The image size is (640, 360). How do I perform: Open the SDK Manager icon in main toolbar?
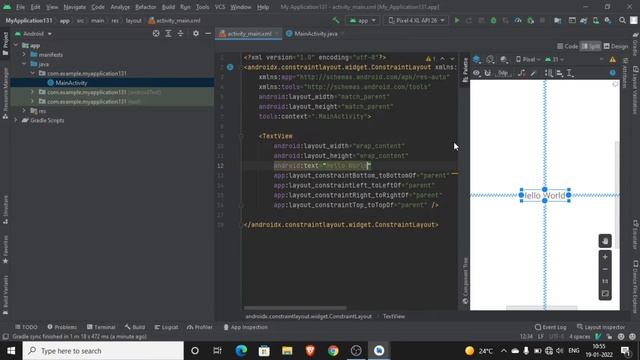pos(608,20)
